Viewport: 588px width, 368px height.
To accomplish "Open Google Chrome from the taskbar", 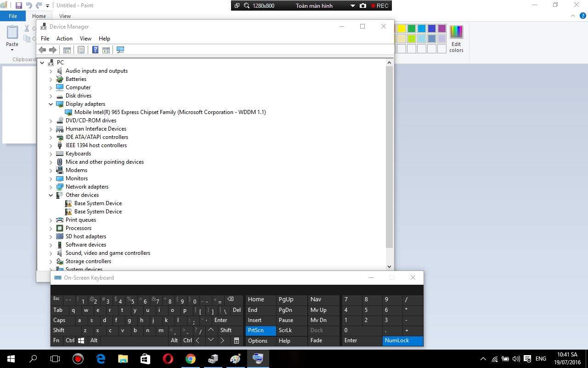I will 191,359.
